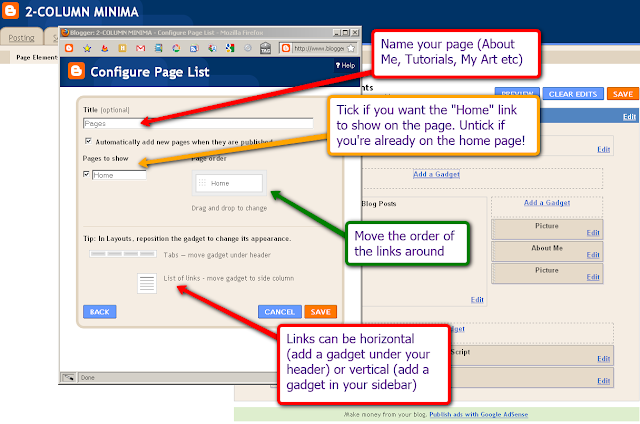Screen dimensions: 640x424
Task: Click 'Drag and drop to change' text
Action: click(229, 208)
